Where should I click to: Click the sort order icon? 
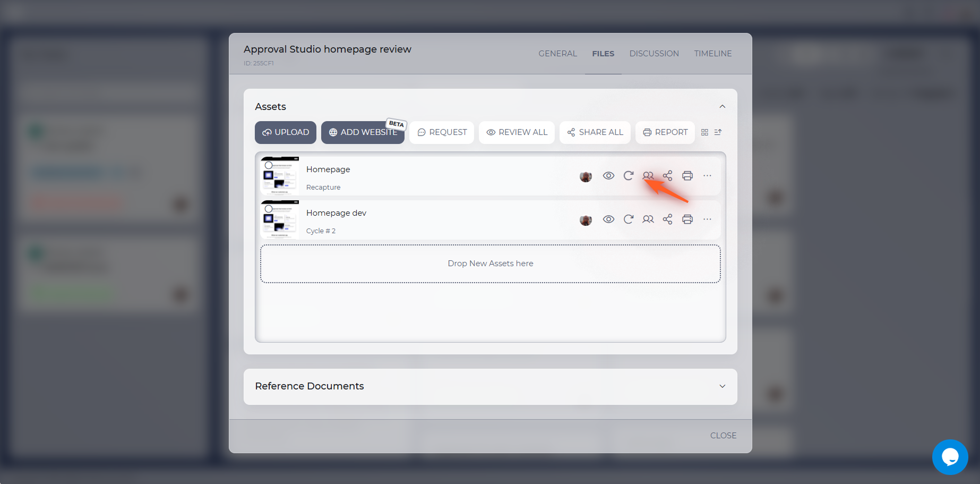(x=718, y=132)
